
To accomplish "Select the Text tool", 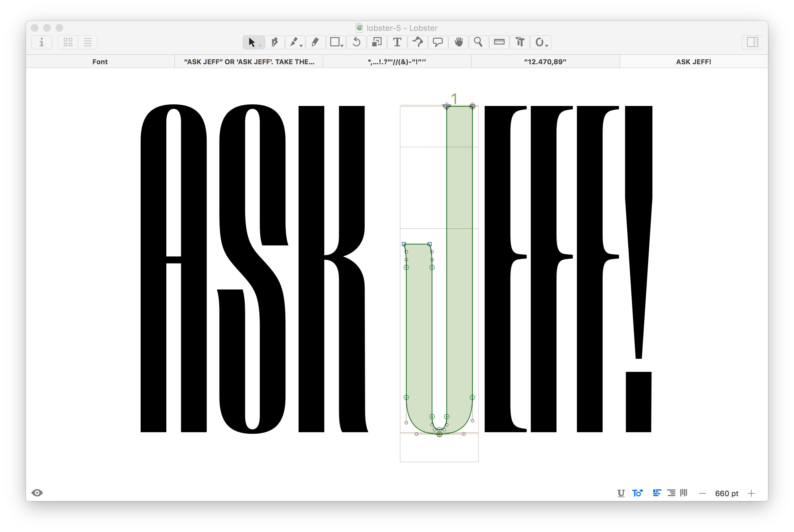I will pos(397,42).
